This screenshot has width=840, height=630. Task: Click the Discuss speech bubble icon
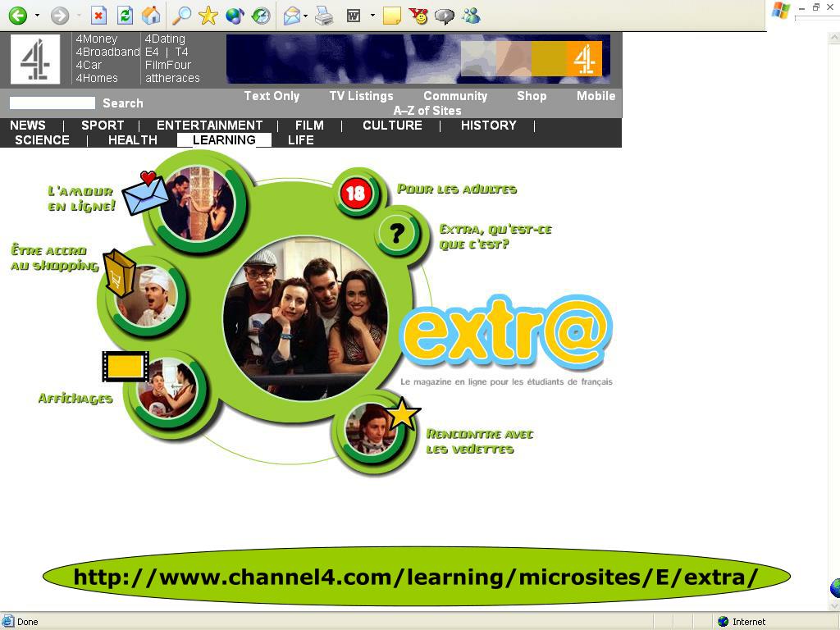[445, 16]
